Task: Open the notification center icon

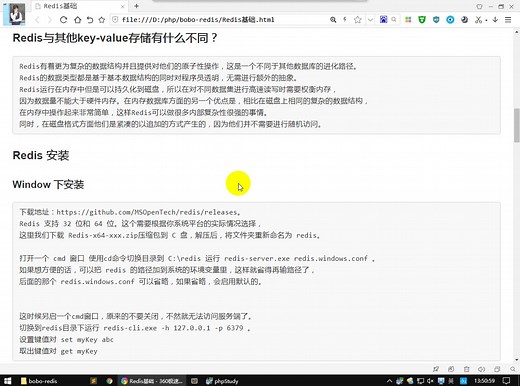Action: [506, 380]
